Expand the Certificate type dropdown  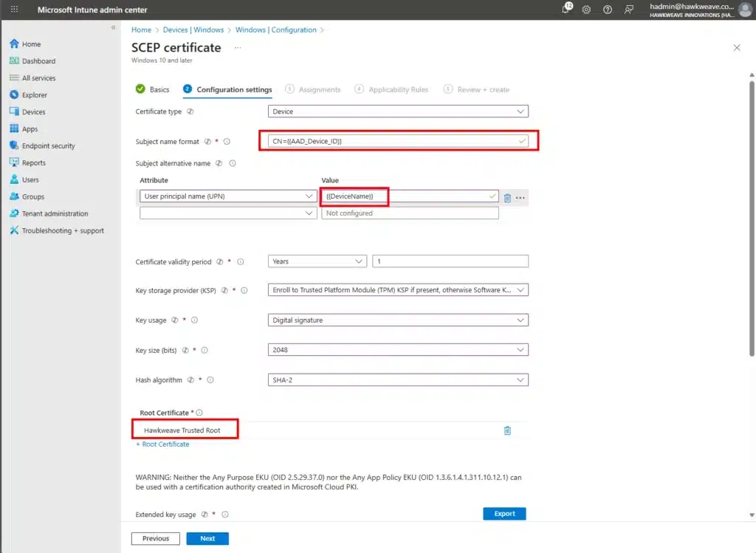click(397, 111)
